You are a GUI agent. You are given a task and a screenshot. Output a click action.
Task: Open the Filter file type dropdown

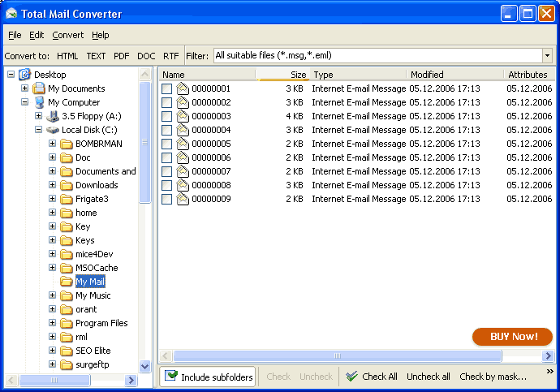[547, 56]
